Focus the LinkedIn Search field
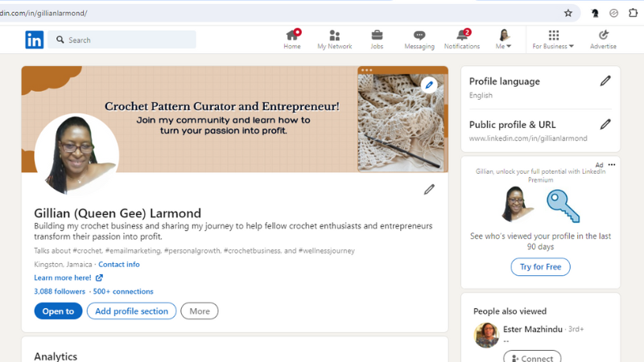 (122, 39)
